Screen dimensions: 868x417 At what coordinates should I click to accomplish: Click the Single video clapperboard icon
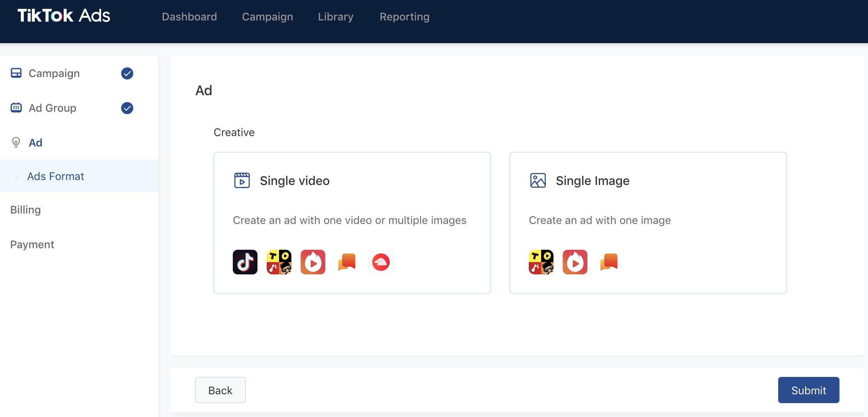coord(242,180)
